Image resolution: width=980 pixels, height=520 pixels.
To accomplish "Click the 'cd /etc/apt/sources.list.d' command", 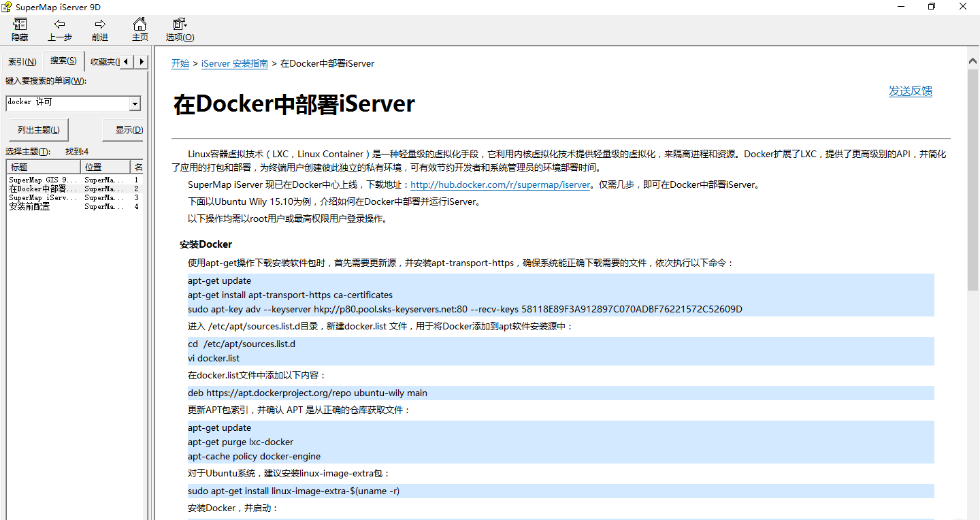I will (242, 344).
